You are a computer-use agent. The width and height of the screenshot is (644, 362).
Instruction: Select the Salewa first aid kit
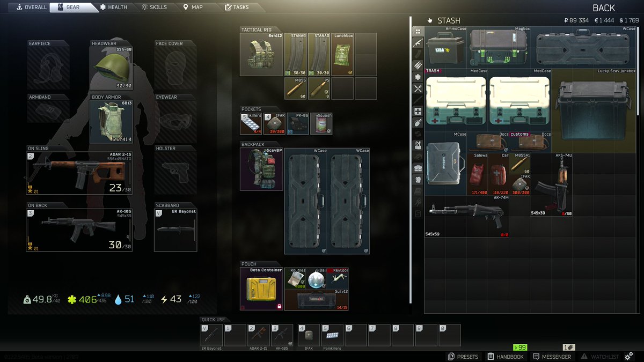click(x=478, y=174)
